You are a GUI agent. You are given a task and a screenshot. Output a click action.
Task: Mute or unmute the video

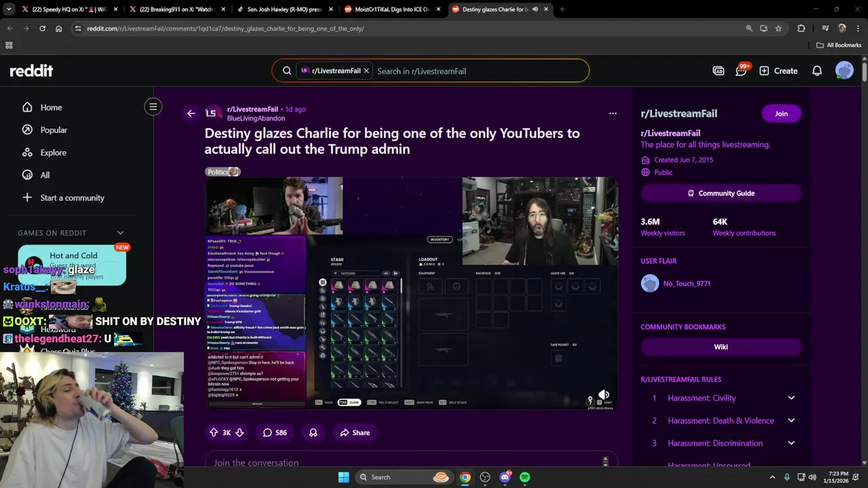tap(604, 394)
